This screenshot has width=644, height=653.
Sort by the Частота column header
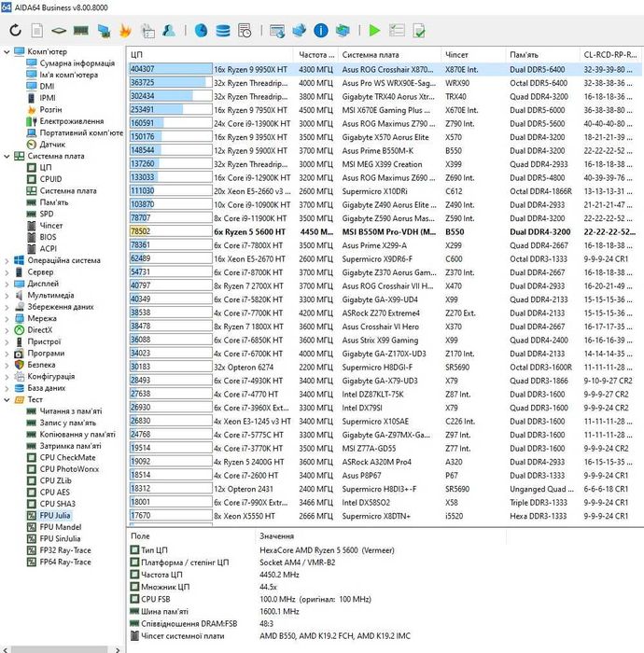click(315, 54)
